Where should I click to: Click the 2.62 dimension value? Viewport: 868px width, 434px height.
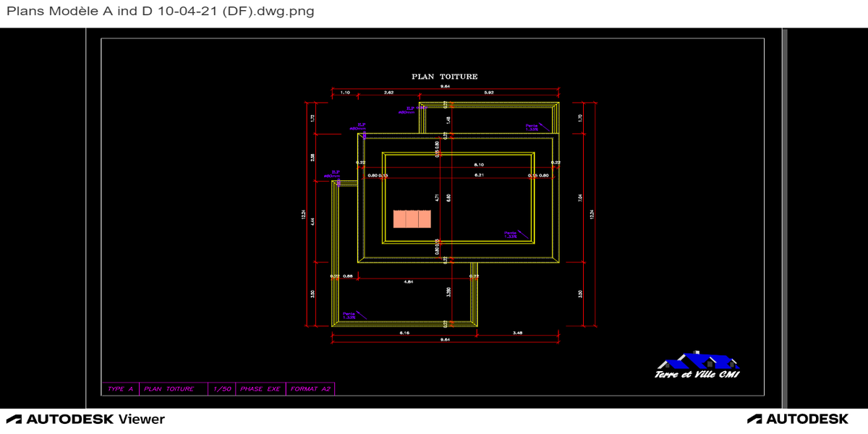(x=388, y=93)
